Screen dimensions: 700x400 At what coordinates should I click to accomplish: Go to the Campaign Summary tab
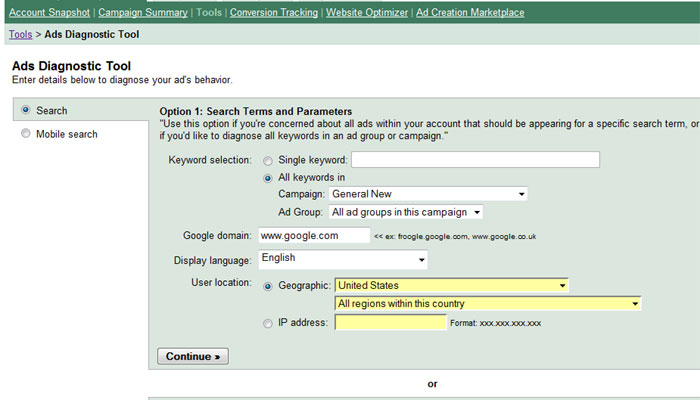(143, 12)
